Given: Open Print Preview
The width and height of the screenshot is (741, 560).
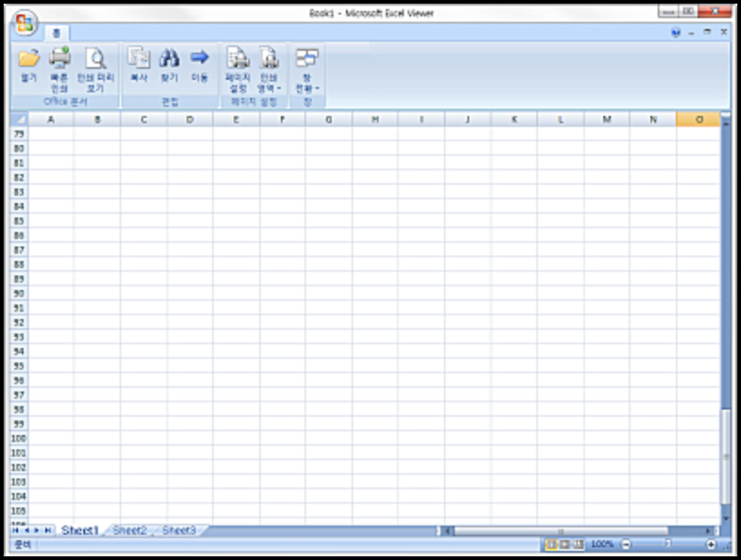Looking at the screenshot, I should 93,59.
